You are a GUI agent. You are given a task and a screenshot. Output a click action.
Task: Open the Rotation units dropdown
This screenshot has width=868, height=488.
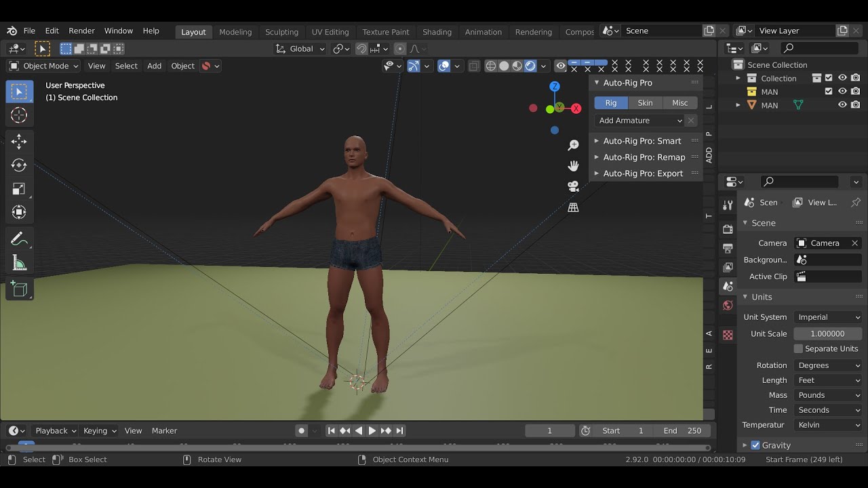(x=828, y=365)
